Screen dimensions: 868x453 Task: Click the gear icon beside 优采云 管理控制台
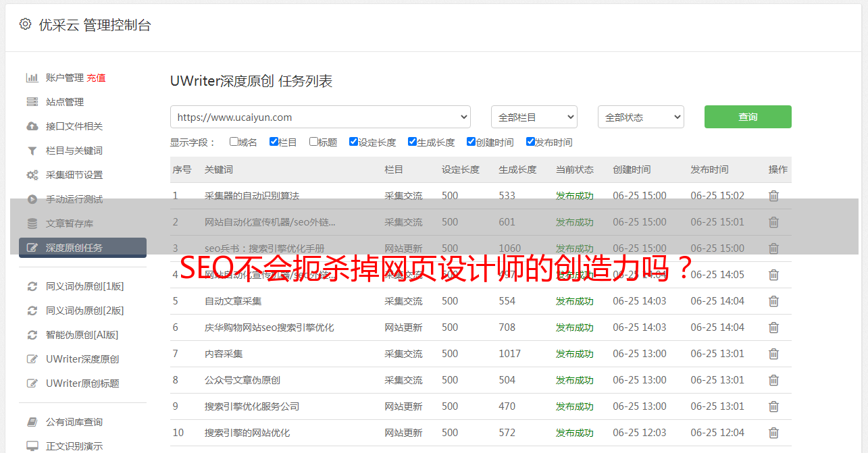(25, 24)
